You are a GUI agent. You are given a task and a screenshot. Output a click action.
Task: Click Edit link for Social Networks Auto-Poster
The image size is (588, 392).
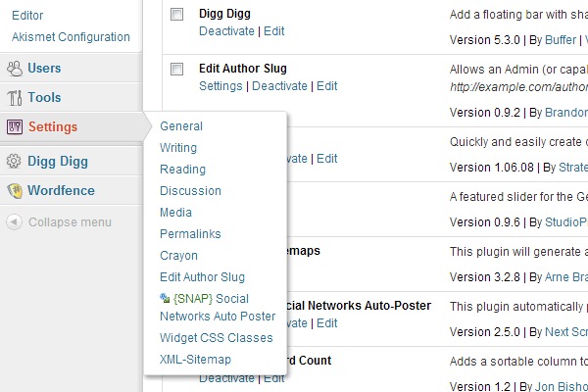(327, 323)
